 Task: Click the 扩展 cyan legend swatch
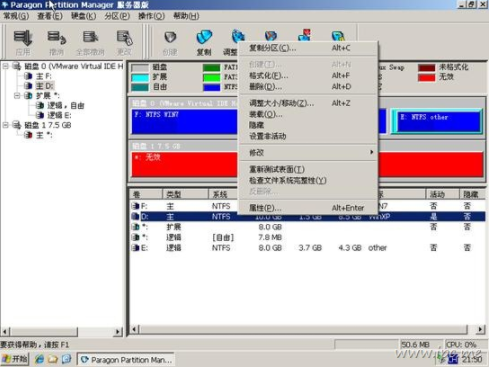pyautogui.click(x=140, y=78)
